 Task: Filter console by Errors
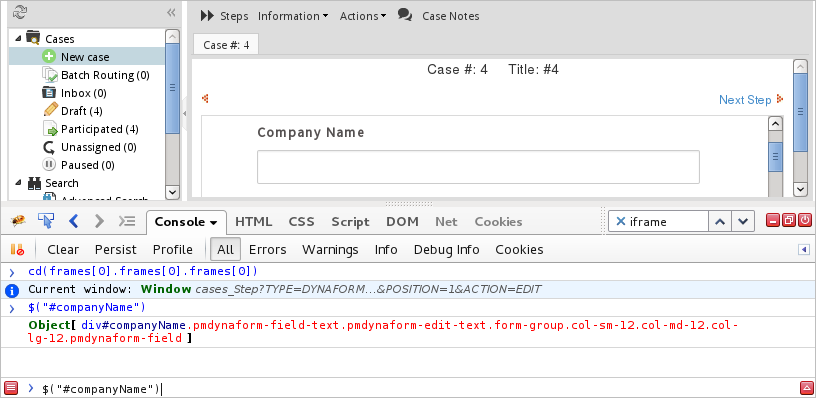(x=267, y=250)
